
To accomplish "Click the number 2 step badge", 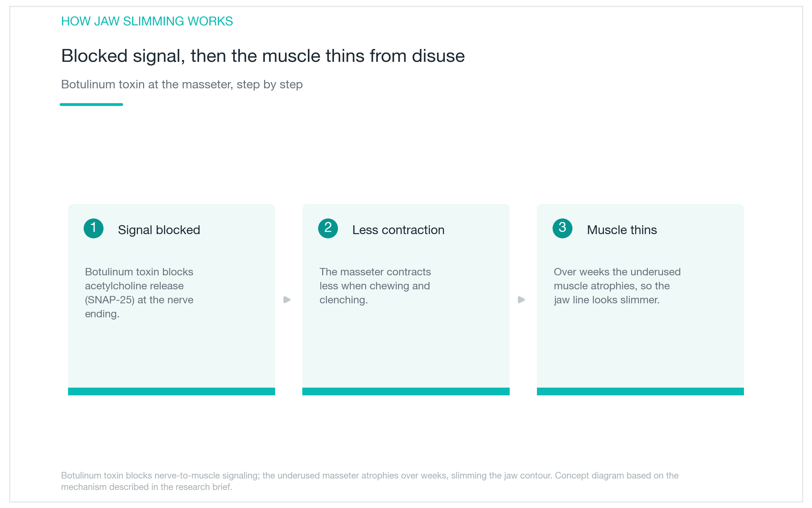I will (x=328, y=228).
